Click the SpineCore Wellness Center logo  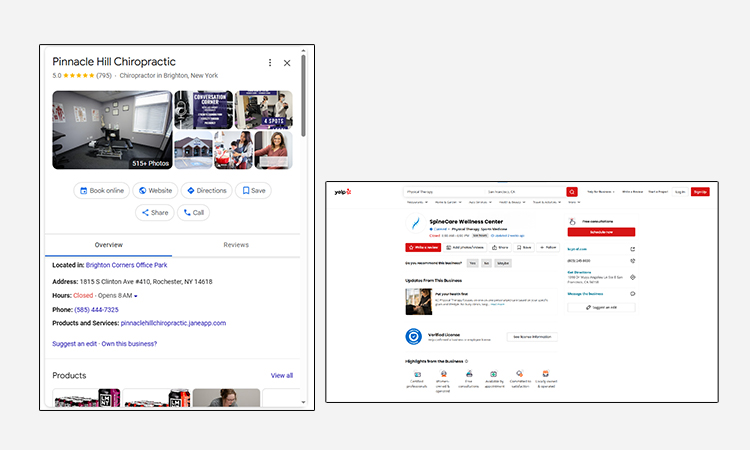tap(415, 223)
